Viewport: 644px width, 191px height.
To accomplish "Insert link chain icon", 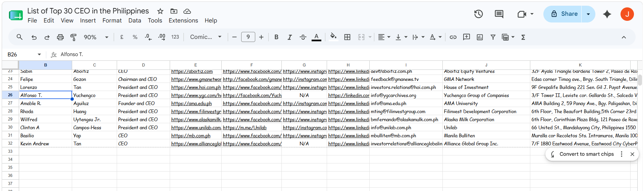I will pyautogui.click(x=453, y=37).
